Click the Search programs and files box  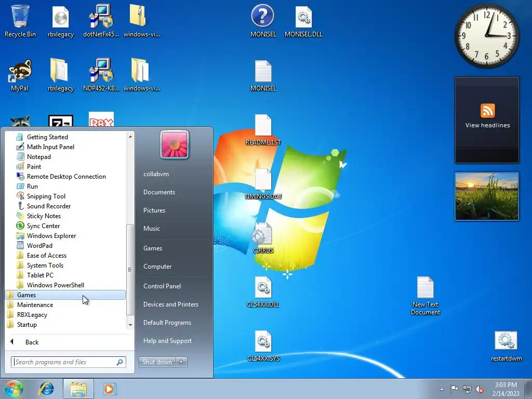click(69, 362)
